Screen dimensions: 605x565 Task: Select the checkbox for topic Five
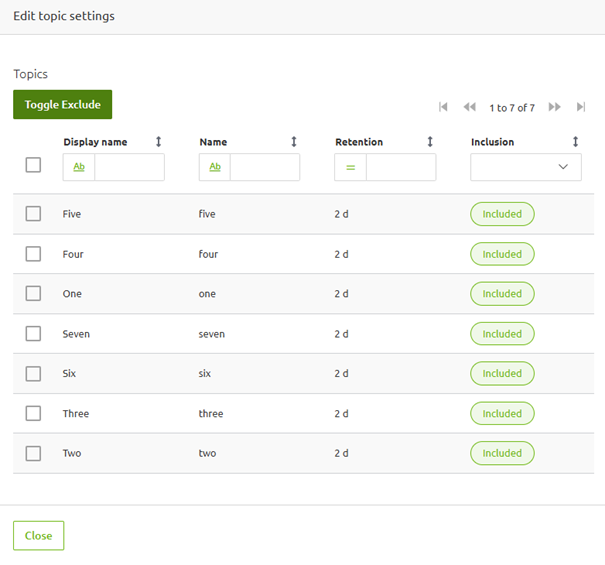tap(33, 214)
